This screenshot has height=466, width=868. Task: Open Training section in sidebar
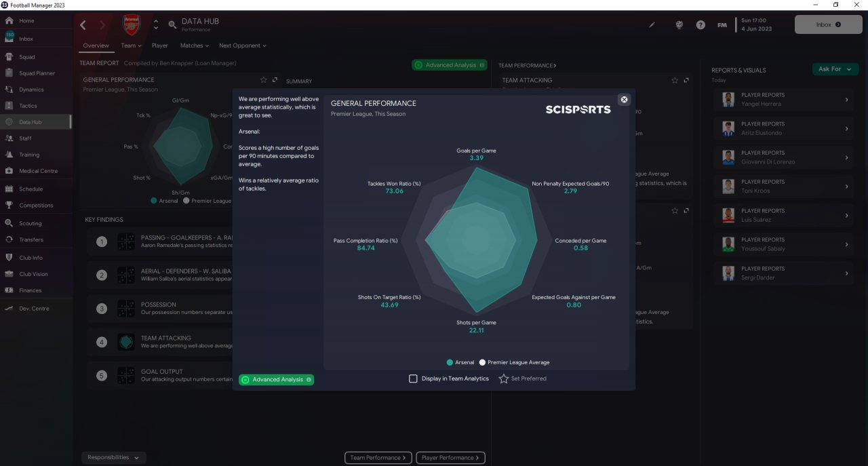point(35,155)
